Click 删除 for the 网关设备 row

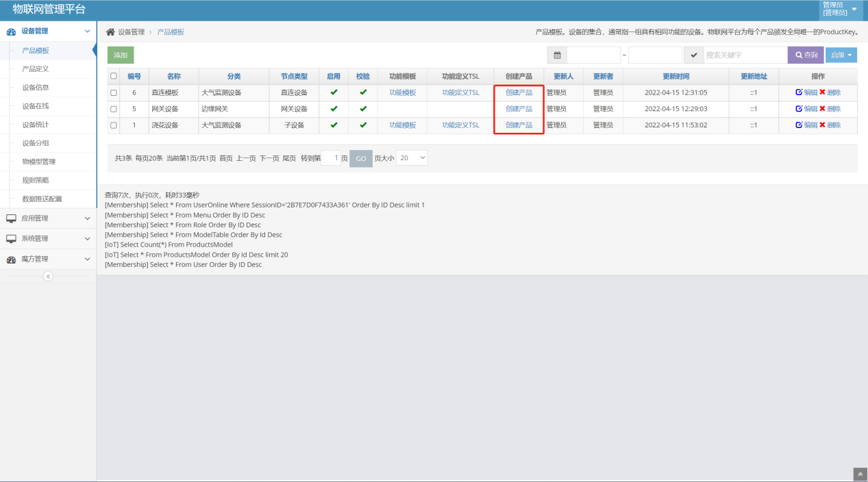830,109
